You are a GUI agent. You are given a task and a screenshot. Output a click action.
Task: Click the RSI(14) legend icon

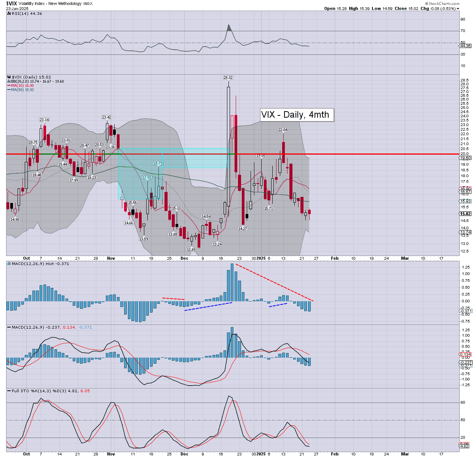coord(9,14)
